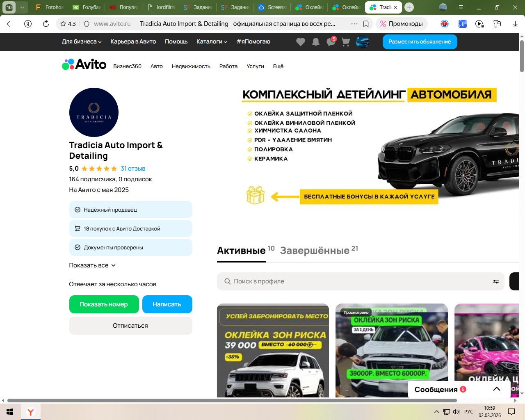Open the 'Авто' category
Screen dimensions: 525x420
point(157,66)
